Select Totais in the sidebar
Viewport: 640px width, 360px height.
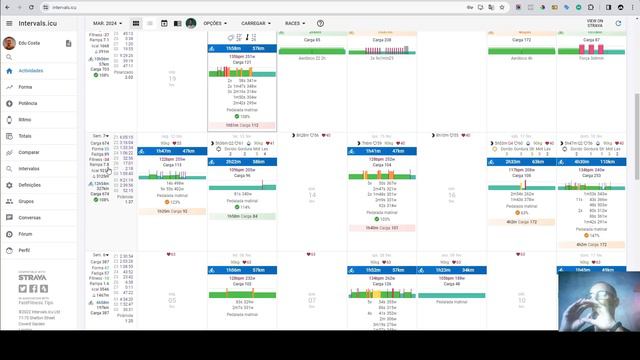[24, 136]
